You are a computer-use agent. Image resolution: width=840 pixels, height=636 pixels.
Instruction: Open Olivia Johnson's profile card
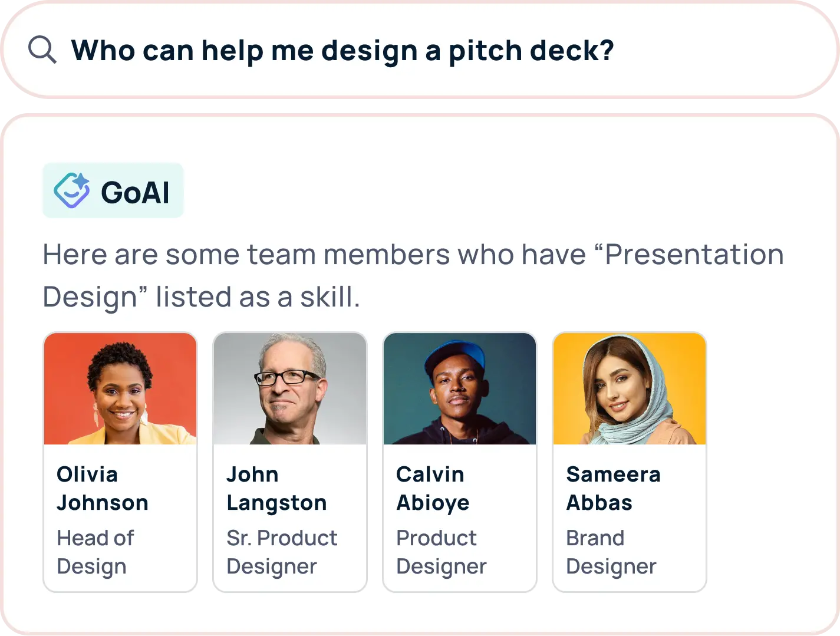pos(120,461)
